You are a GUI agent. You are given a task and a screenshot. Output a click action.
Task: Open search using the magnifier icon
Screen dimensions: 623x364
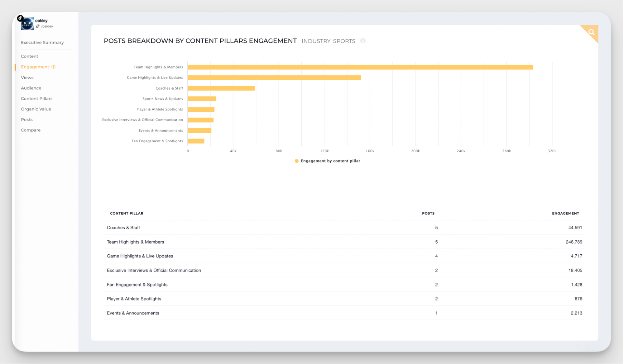coord(591,32)
